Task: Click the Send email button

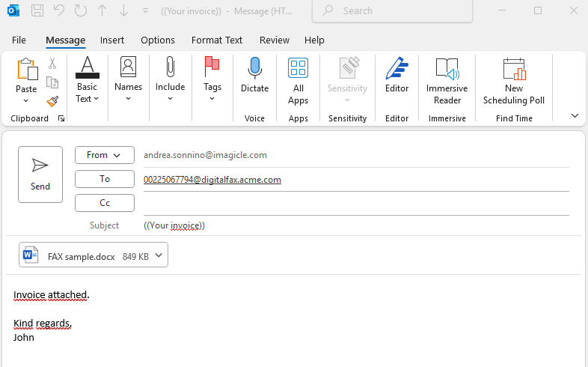Action: click(40, 174)
